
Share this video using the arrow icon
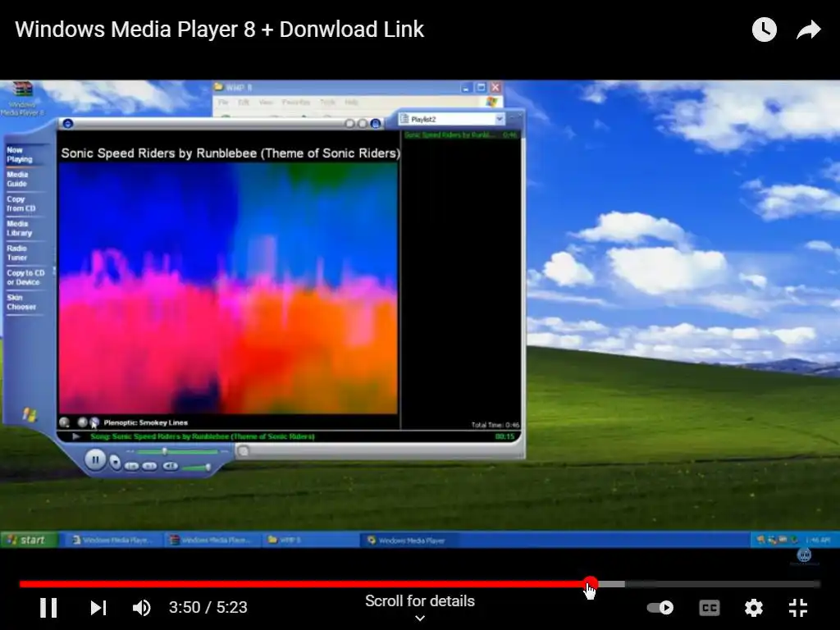tap(808, 30)
